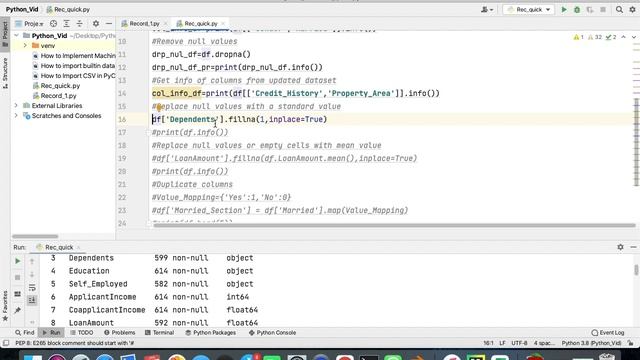
Task: Open the Event Log
Action: (608, 333)
